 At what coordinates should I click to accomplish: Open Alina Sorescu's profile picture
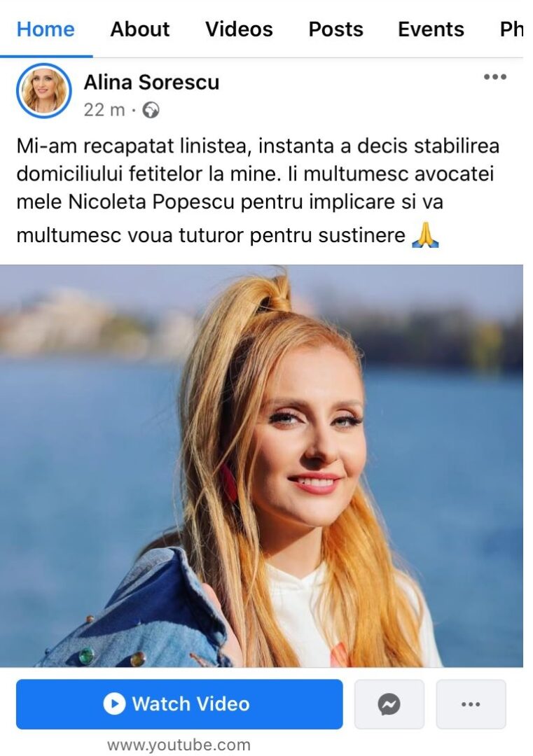tap(44, 90)
